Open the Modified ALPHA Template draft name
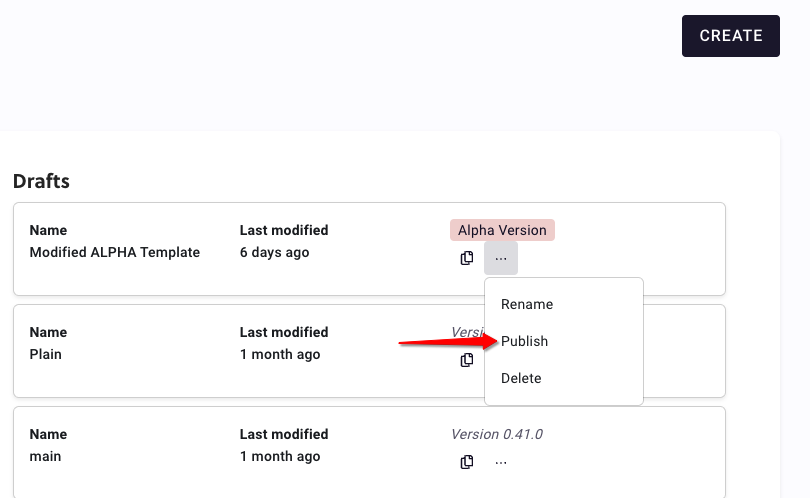810x498 pixels. click(115, 252)
